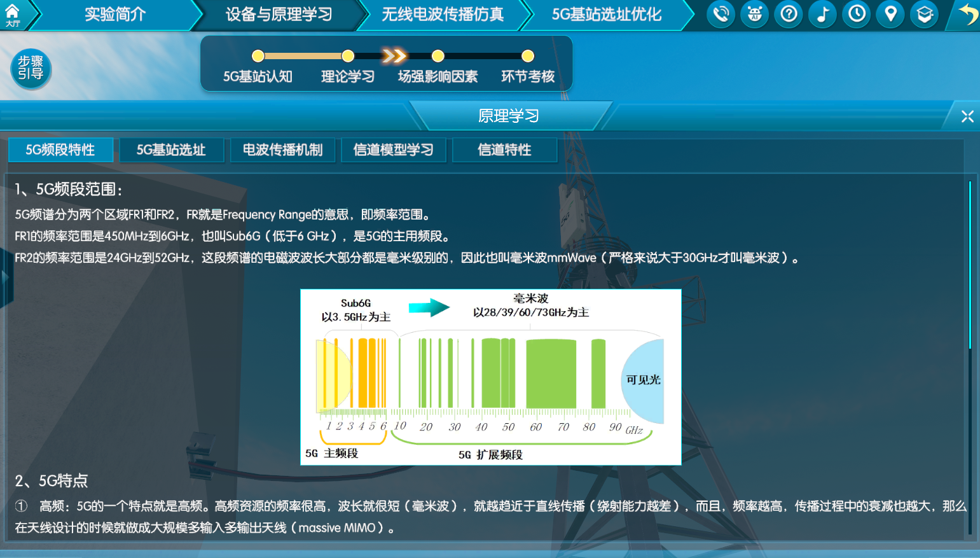Screen dimensions: 980x558
Task: Open the 无线电波传播仿真 top menu
Action: coord(443,15)
